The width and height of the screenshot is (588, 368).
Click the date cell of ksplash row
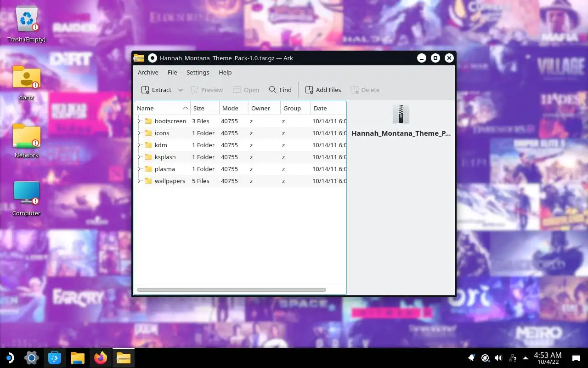click(x=329, y=157)
